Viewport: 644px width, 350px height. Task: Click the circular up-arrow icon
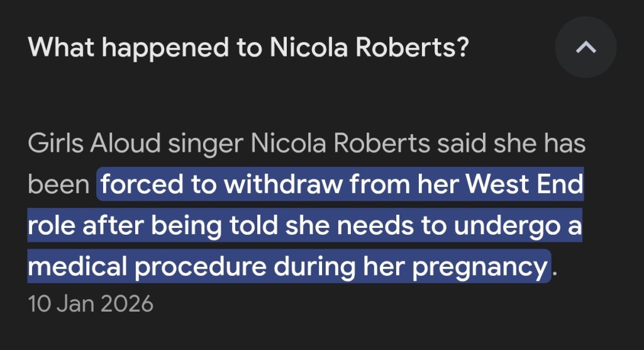coord(586,48)
